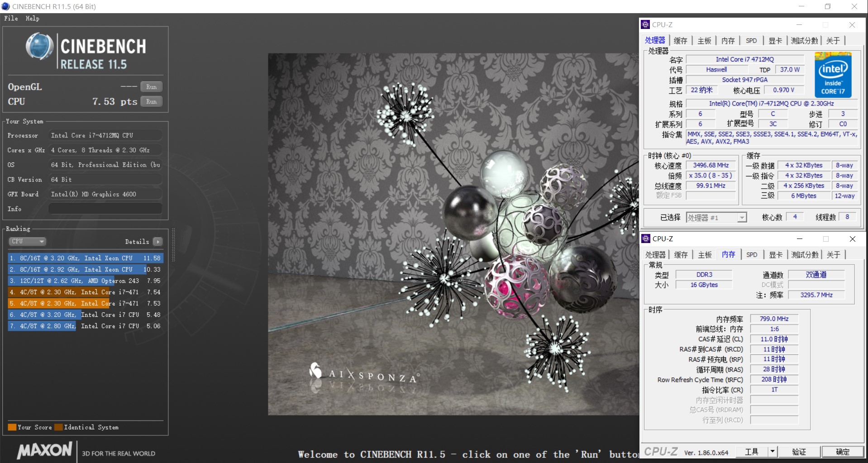Close the lower CPU-Z window
The height and width of the screenshot is (463, 868).
coord(852,239)
